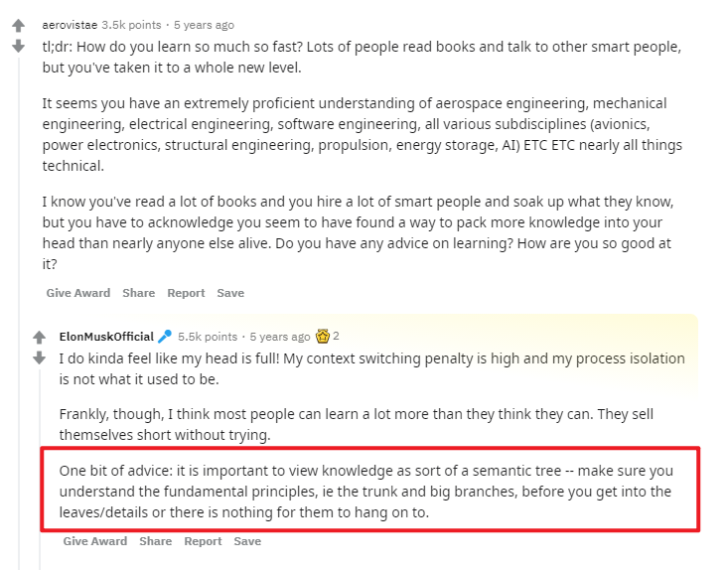Viewport: 728px width, 570px height.
Task: Click the blue microphone OP icon
Action: pos(164,336)
